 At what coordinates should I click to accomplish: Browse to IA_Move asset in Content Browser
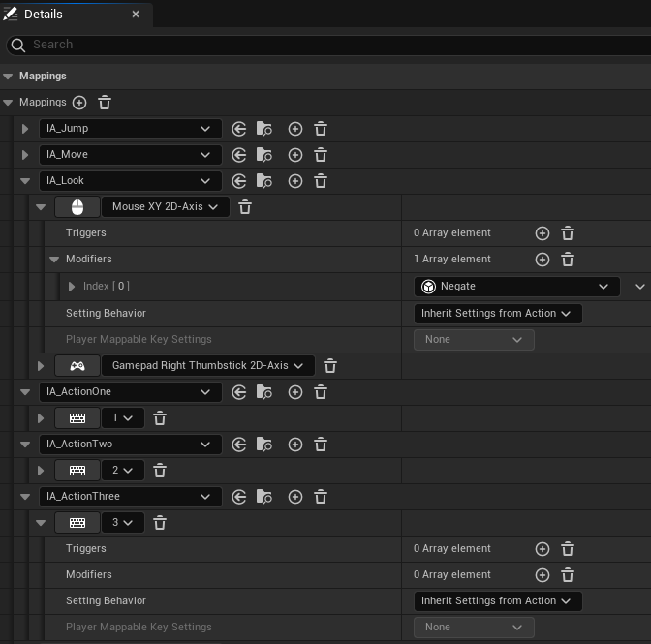pyautogui.click(x=264, y=155)
